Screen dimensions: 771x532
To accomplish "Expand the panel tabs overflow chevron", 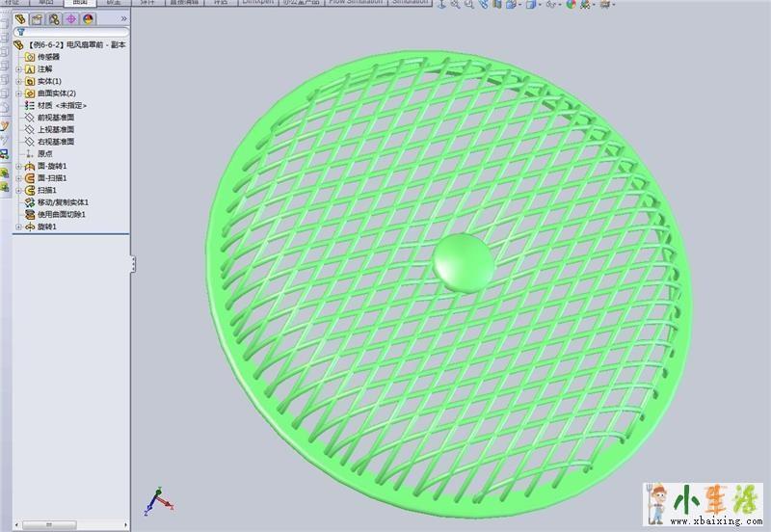I will pos(123,18).
